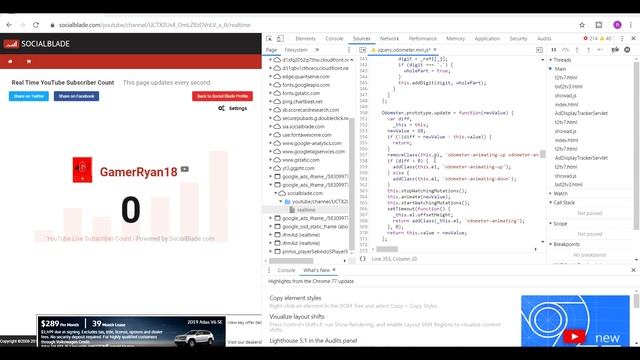The image size is (640, 360).
Task: Click the yellow warning count indicator
Action: pyautogui.click(x=606, y=38)
